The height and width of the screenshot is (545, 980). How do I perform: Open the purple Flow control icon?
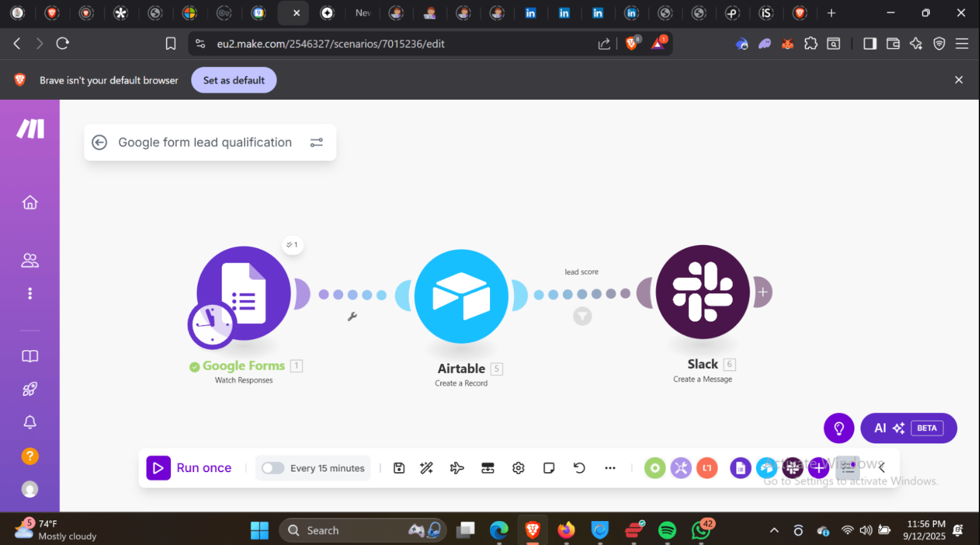(x=681, y=468)
